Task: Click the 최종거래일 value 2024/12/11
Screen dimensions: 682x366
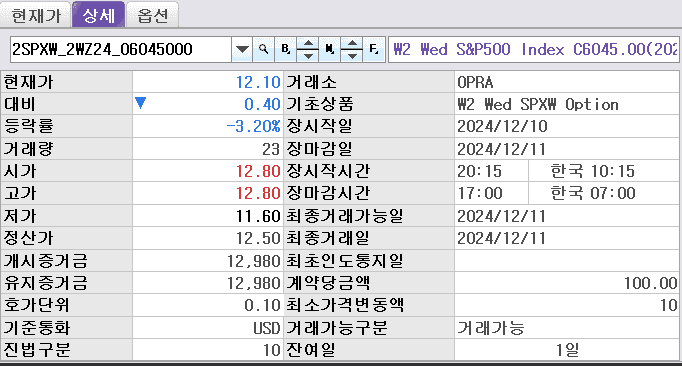Action: (501, 238)
